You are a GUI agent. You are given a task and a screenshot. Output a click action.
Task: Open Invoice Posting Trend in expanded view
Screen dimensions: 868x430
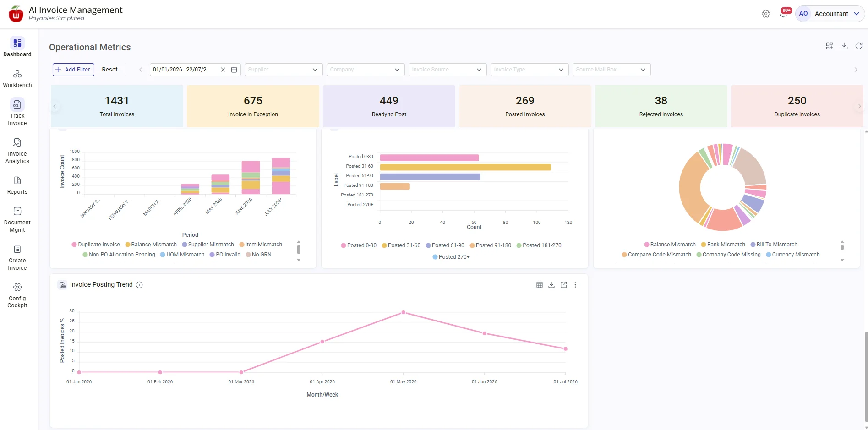564,285
